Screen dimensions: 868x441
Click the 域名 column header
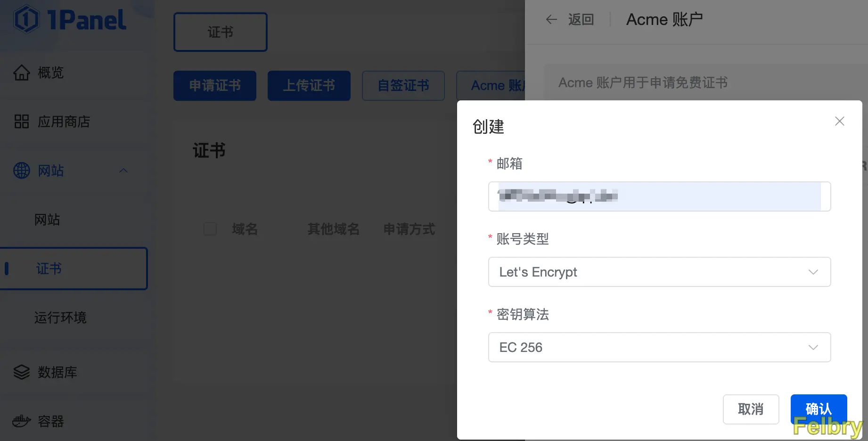click(245, 229)
